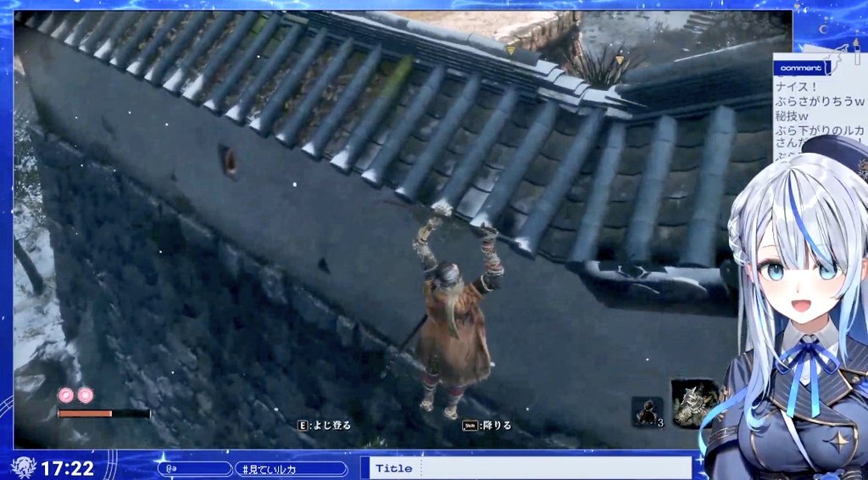Click the comment panel header label

pyautogui.click(x=802, y=68)
